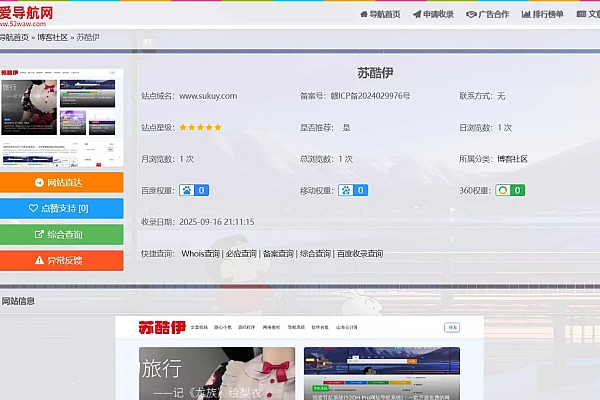Screen dimensions: 600x400
Task: Open the 申请收录 menu item
Action: [x=434, y=15]
